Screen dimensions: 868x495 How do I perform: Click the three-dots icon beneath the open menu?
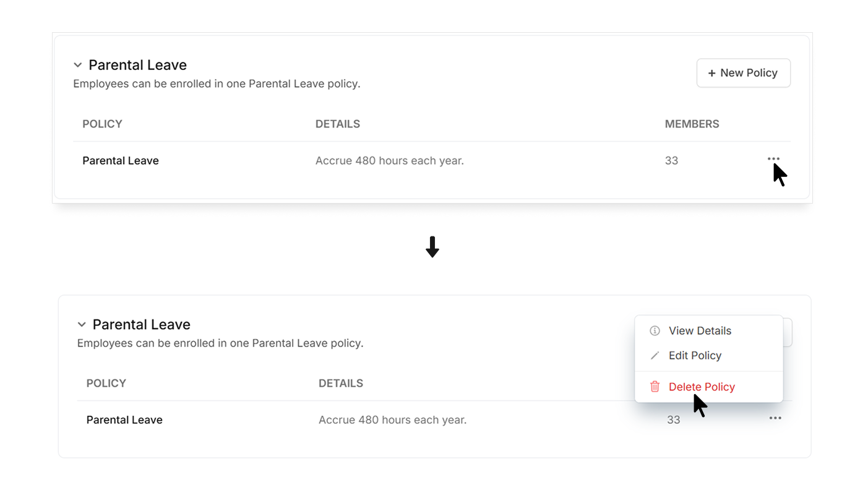coord(775,418)
